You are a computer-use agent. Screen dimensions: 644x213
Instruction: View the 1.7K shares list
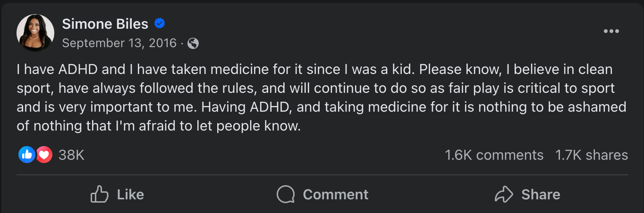[592, 155]
